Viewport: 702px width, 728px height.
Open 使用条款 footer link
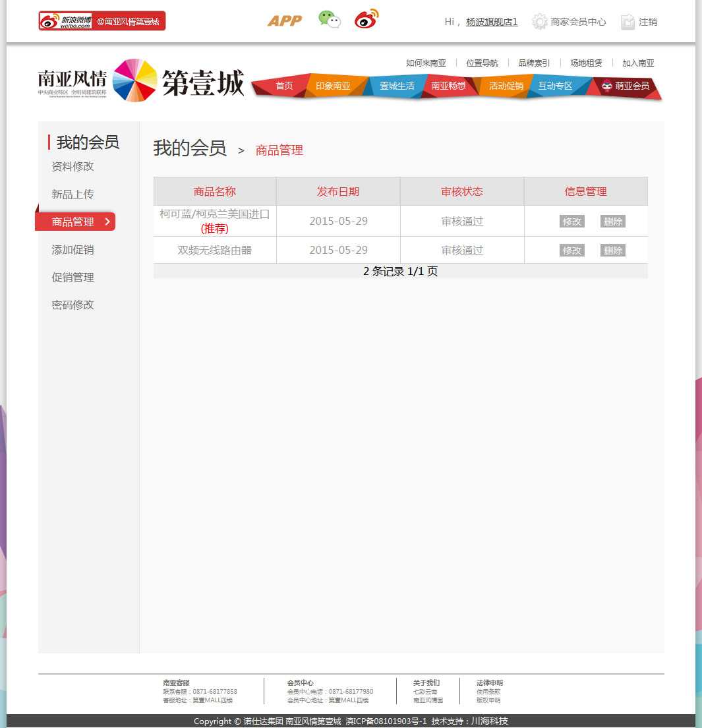[x=488, y=692]
